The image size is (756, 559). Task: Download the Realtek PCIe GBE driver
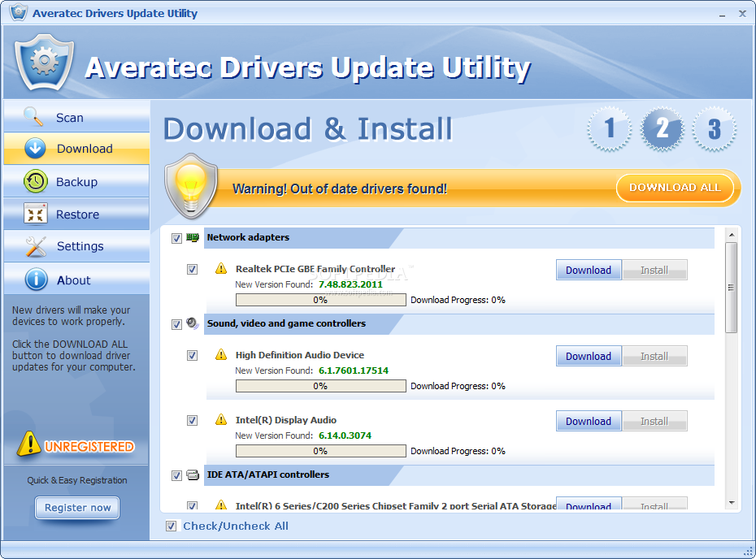pyautogui.click(x=589, y=270)
